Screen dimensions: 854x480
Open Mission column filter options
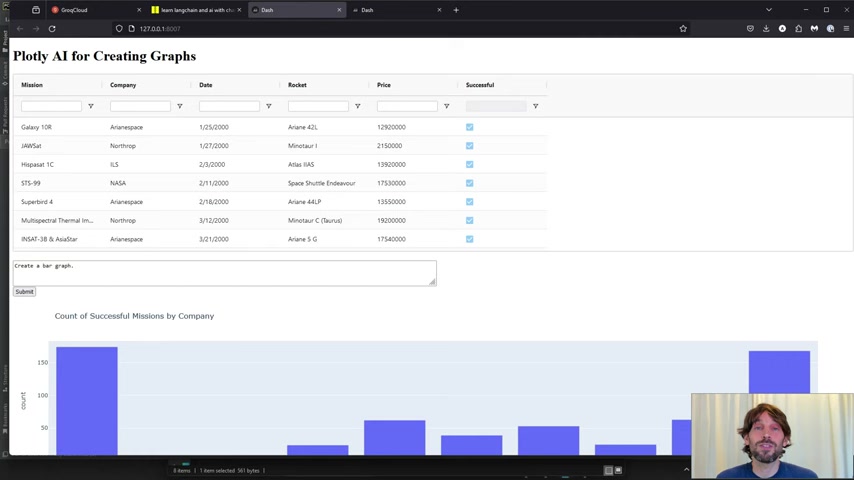(91, 106)
